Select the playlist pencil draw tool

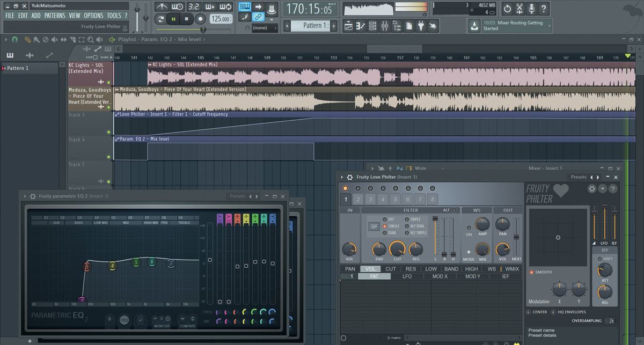click(x=28, y=40)
